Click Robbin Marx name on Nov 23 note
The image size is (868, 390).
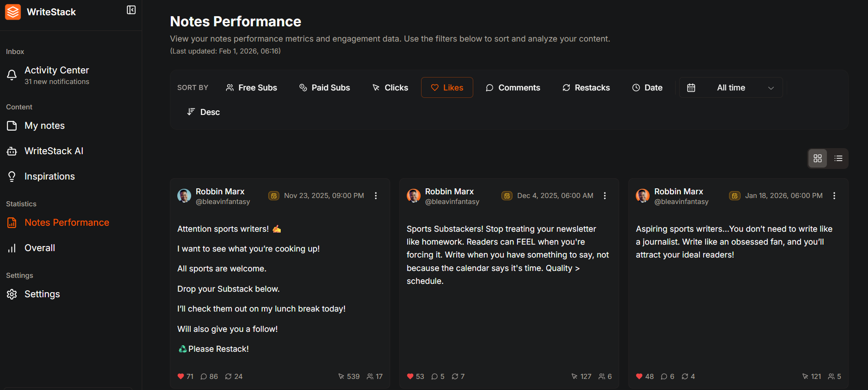(x=220, y=192)
